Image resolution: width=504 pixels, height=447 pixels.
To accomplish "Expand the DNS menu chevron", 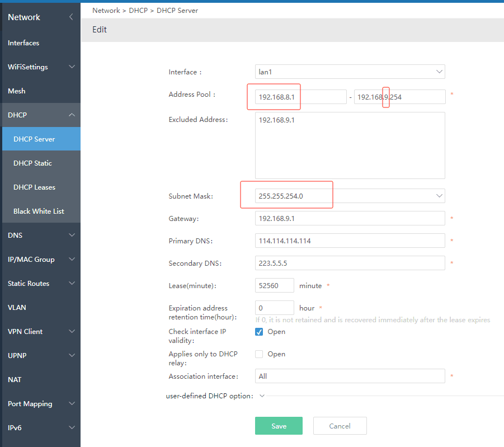I will coord(72,235).
